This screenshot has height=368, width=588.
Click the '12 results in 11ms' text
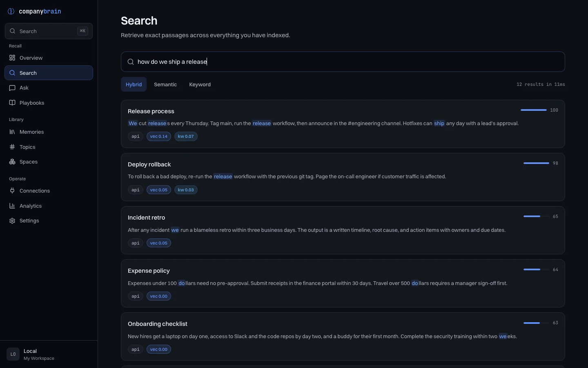[x=541, y=84]
